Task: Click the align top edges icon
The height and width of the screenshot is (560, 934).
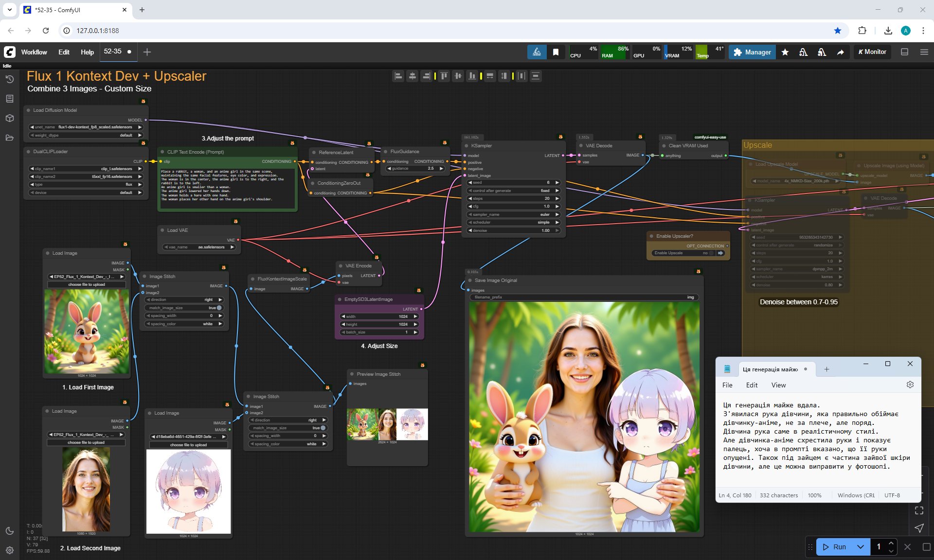Action: 444,76
